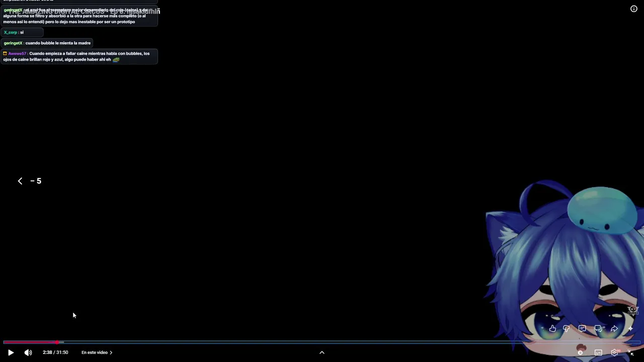Seek using the red progress bar
The image size is (644, 362).
point(322,342)
